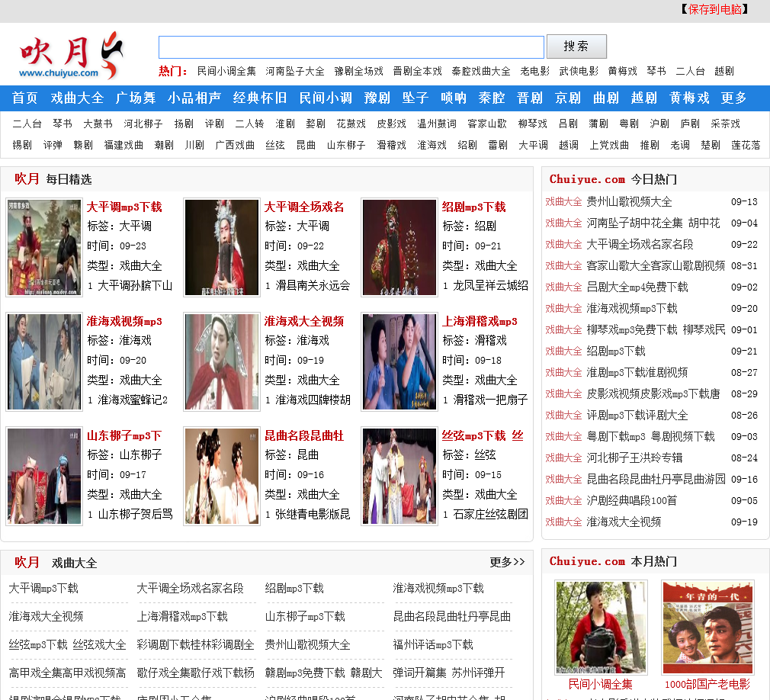Open the 绍剧mp3下载 thumbnail image
This screenshot has height=700, width=770.
click(399, 247)
